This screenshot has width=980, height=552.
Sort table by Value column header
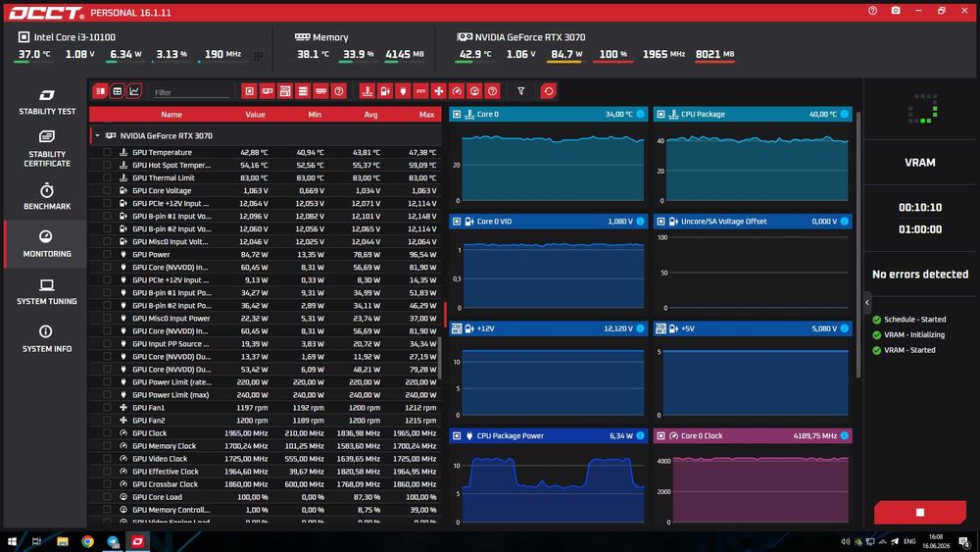255,115
